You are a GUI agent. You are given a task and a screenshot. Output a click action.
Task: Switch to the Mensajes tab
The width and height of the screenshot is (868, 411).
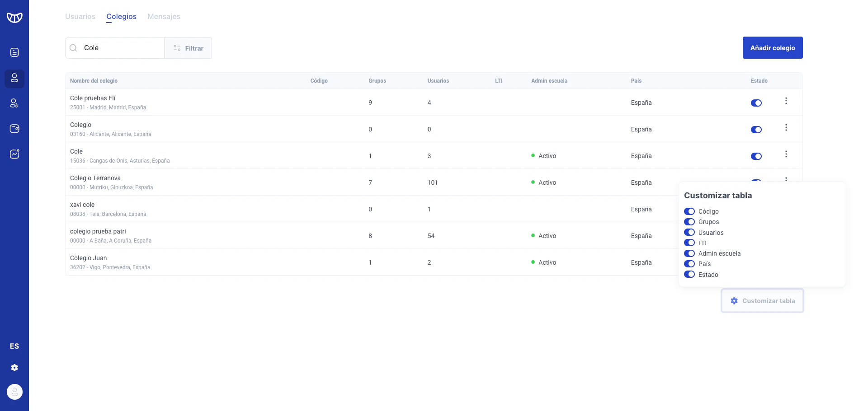pyautogui.click(x=164, y=16)
